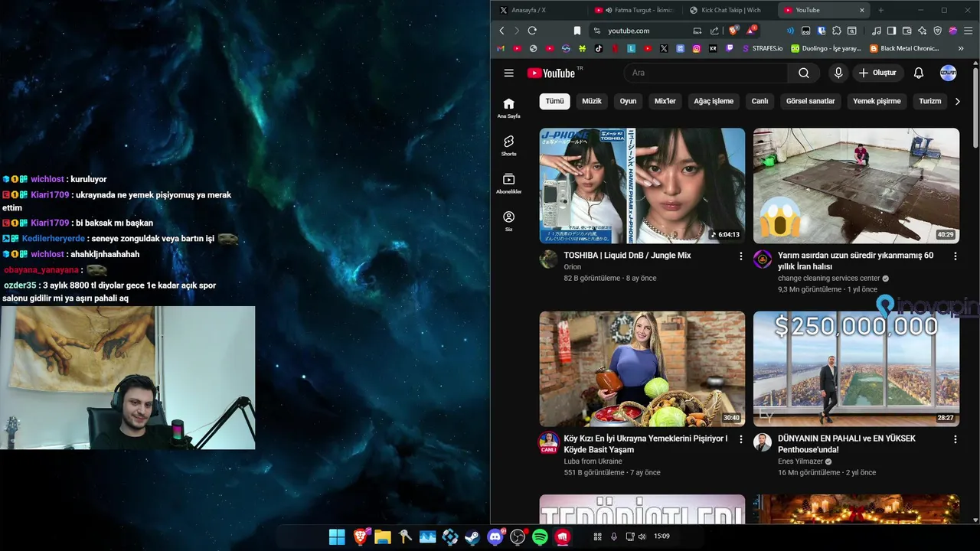Open the Twitch bookmark icon
Image resolution: width=980 pixels, height=551 pixels.
(730, 48)
